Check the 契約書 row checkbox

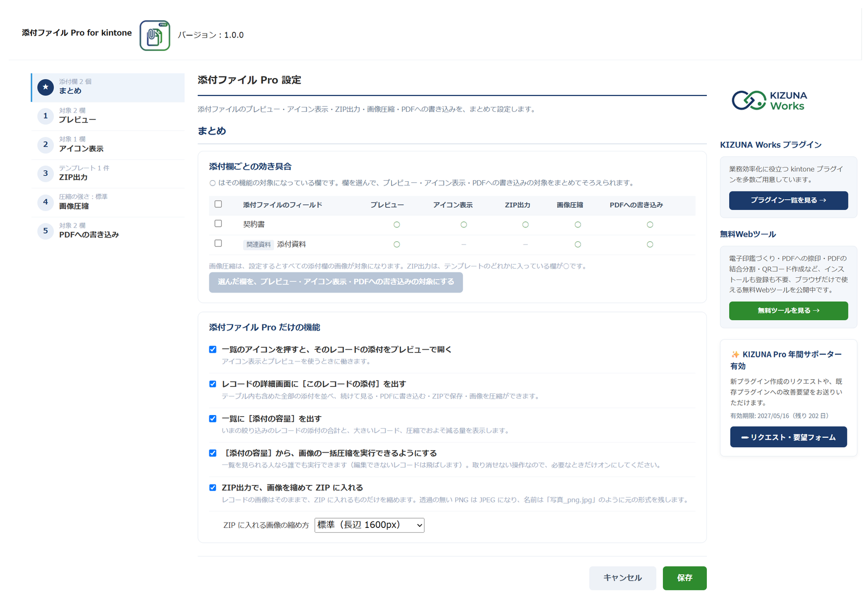coord(218,224)
